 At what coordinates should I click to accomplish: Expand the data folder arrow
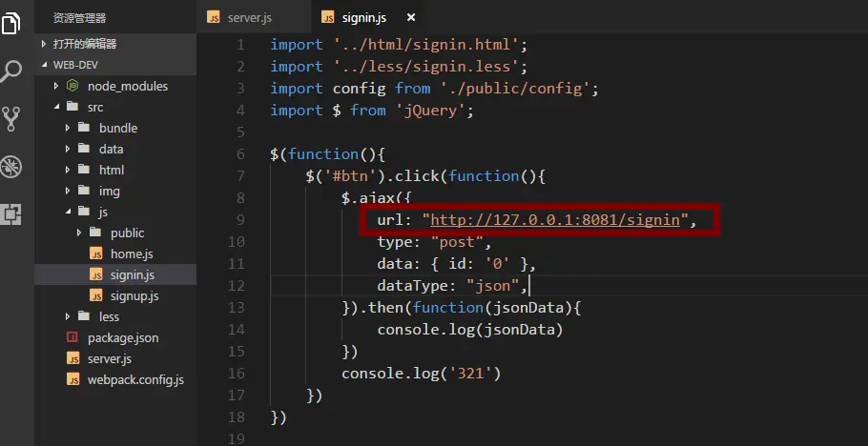tap(68, 149)
